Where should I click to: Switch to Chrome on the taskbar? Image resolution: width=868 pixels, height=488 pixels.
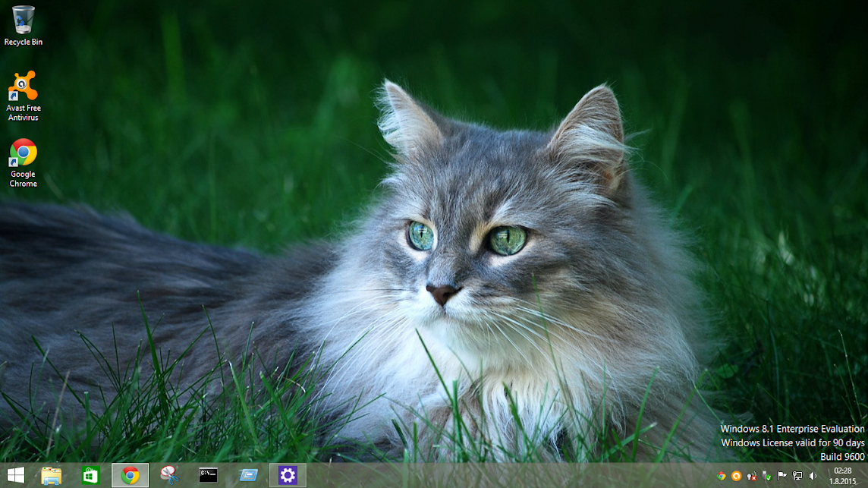pyautogui.click(x=130, y=475)
